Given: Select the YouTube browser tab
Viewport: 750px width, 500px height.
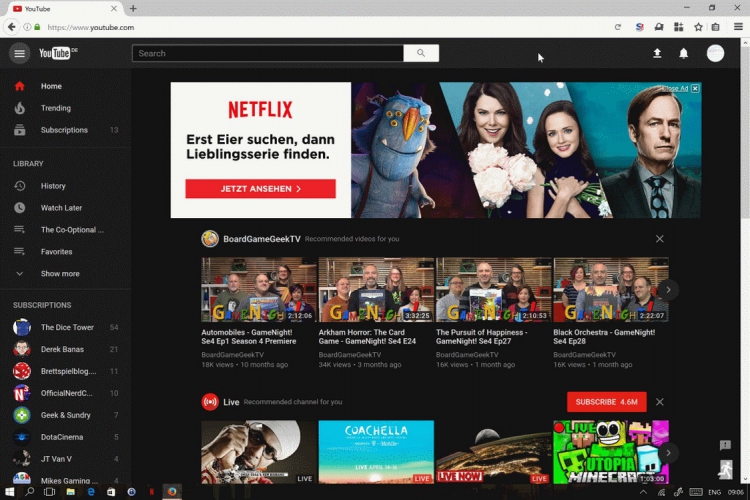Looking at the screenshot, I should 65,9.
